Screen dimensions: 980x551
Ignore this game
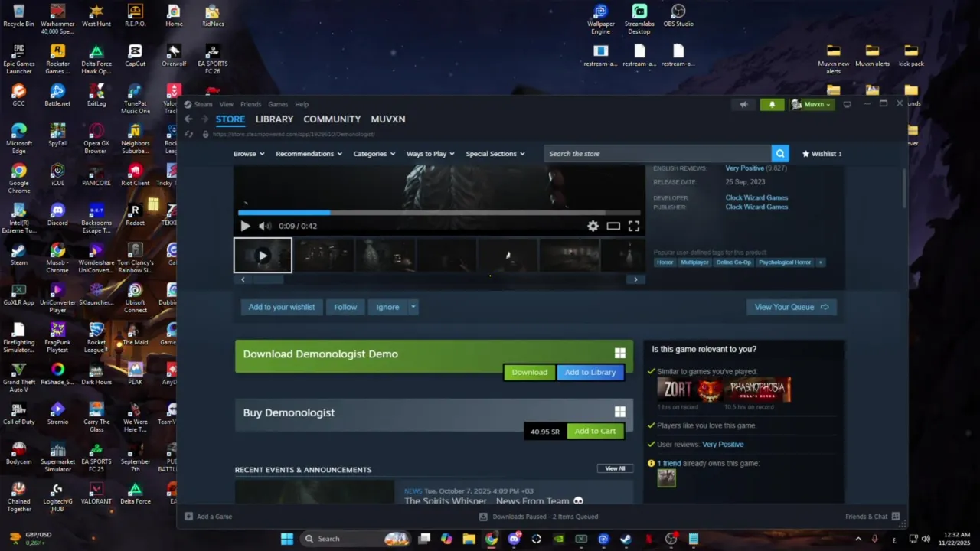coord(387,307)
